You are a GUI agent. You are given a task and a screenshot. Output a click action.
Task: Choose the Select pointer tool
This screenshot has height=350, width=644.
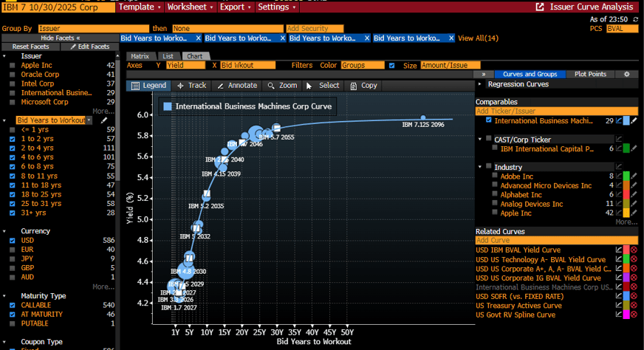tap(323, 86)
